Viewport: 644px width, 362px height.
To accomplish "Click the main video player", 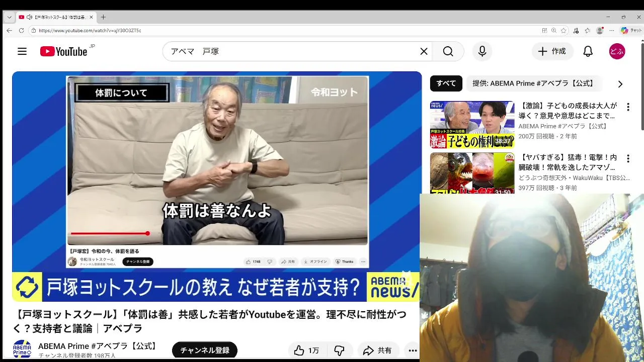I will pyautogui.click(x=217, y=187).
